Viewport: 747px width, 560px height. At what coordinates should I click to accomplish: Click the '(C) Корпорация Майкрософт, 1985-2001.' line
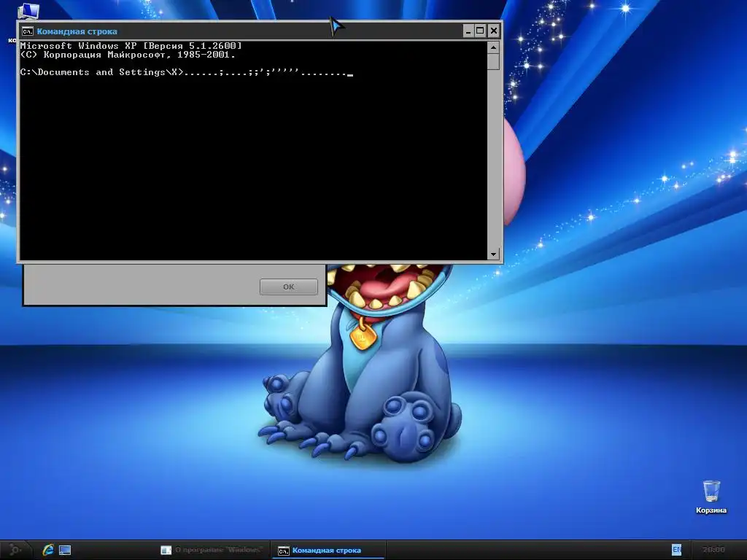[x=128, y=55]
